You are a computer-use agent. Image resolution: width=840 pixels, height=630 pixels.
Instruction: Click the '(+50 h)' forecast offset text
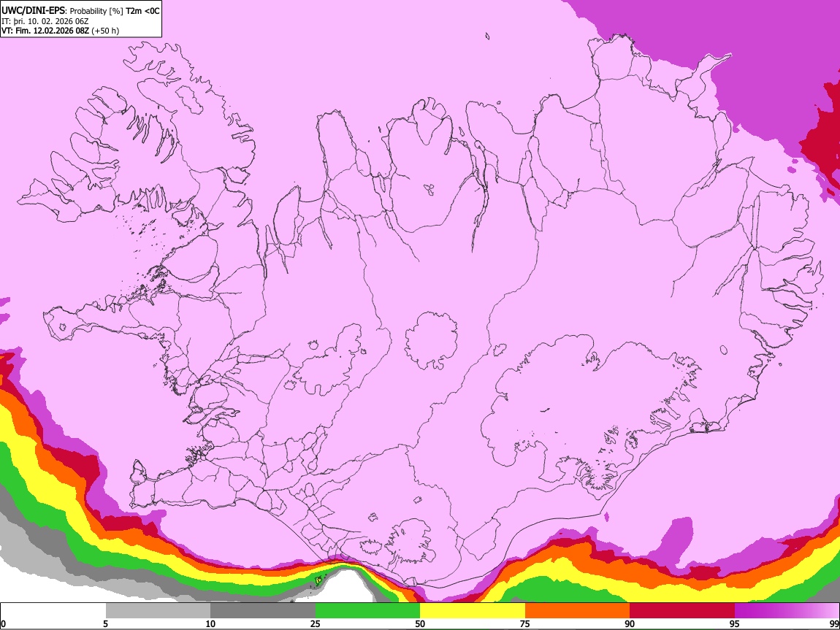pyautogui.click(x=105, y=31)
